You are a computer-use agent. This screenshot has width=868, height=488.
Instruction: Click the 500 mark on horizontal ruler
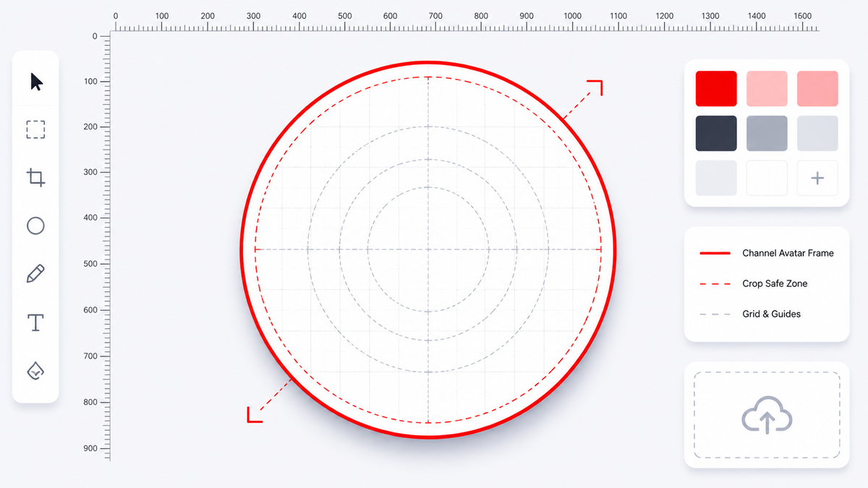(x=344, y=16)
